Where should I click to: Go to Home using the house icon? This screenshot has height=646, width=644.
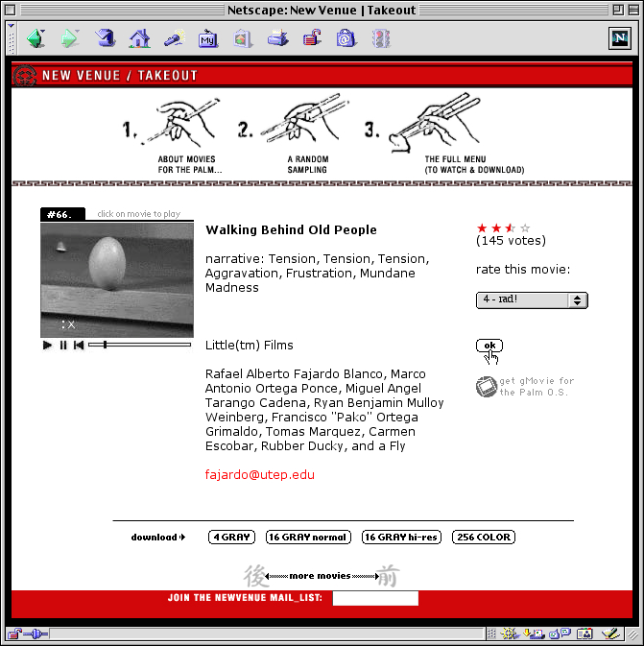coord(140,38)
